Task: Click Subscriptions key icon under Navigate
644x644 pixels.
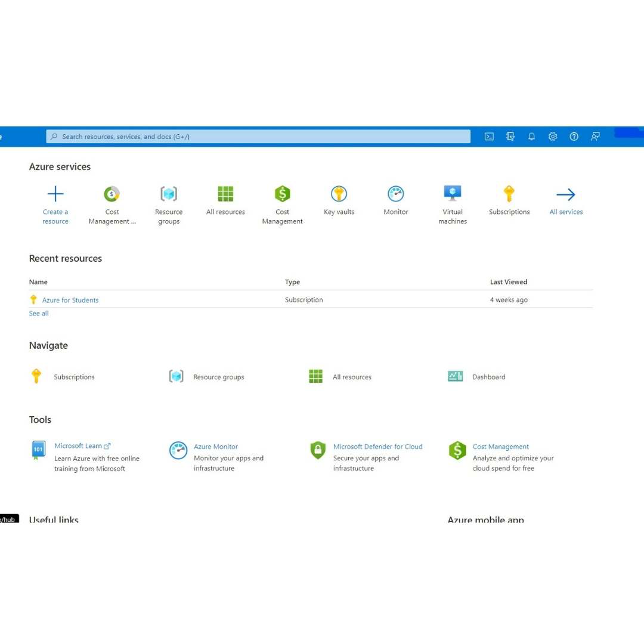Action: 36,376
